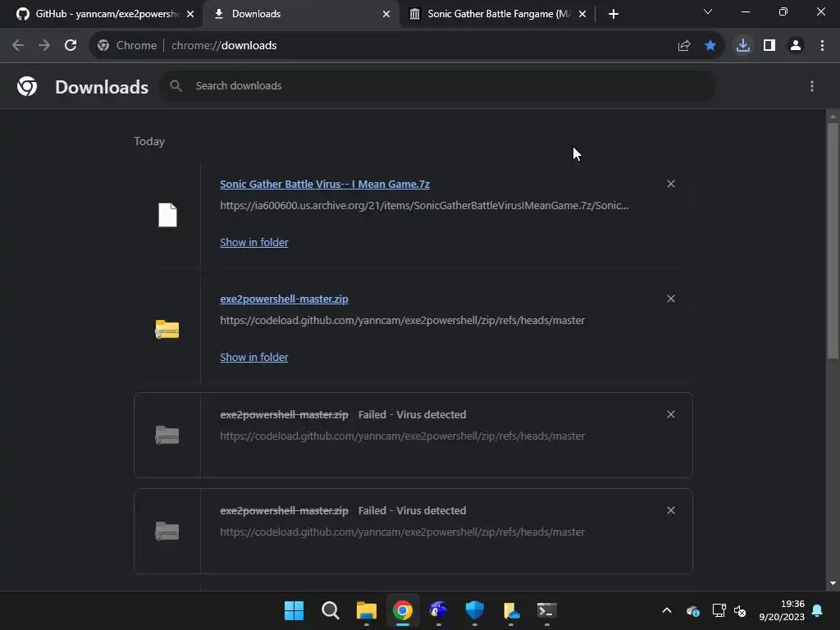Open Windows Security shield in taskbar

click(x=475, y=610)
